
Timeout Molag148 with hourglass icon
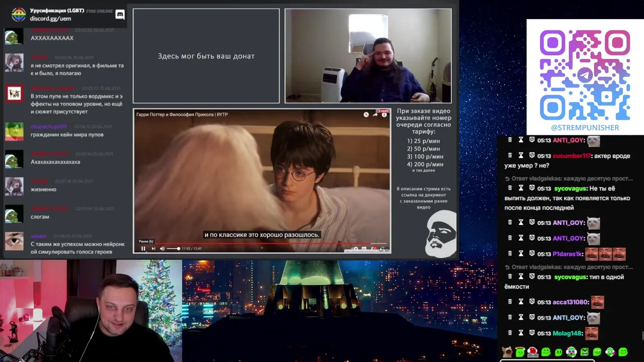pos(521,333)
